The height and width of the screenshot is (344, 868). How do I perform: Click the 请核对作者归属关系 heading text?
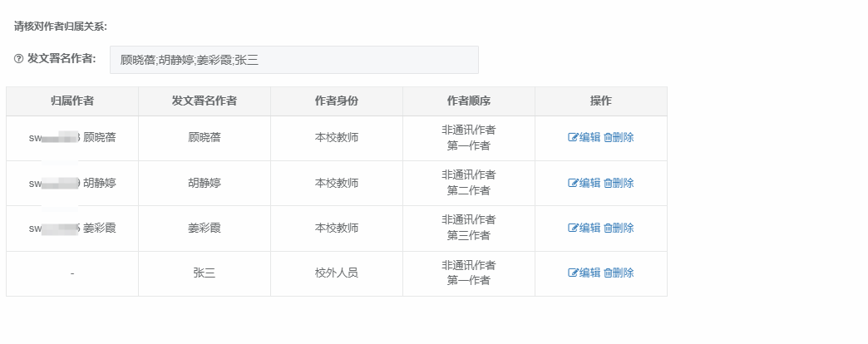61,27
